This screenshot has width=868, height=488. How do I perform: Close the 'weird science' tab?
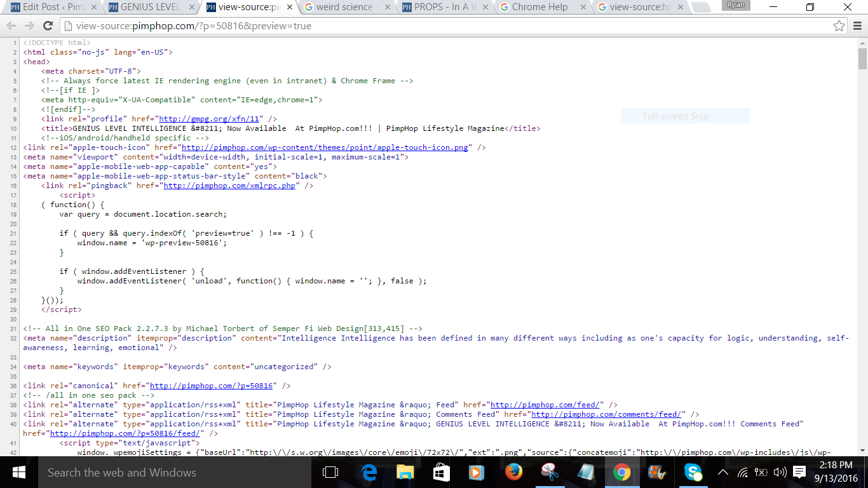[387, 8]
